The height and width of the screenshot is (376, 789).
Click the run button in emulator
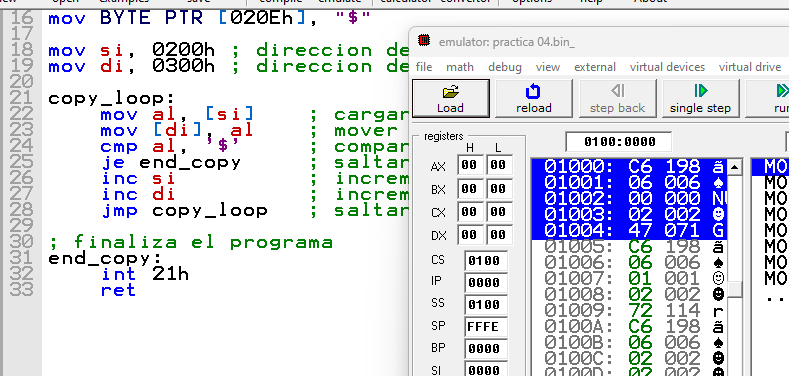point(768,98)
